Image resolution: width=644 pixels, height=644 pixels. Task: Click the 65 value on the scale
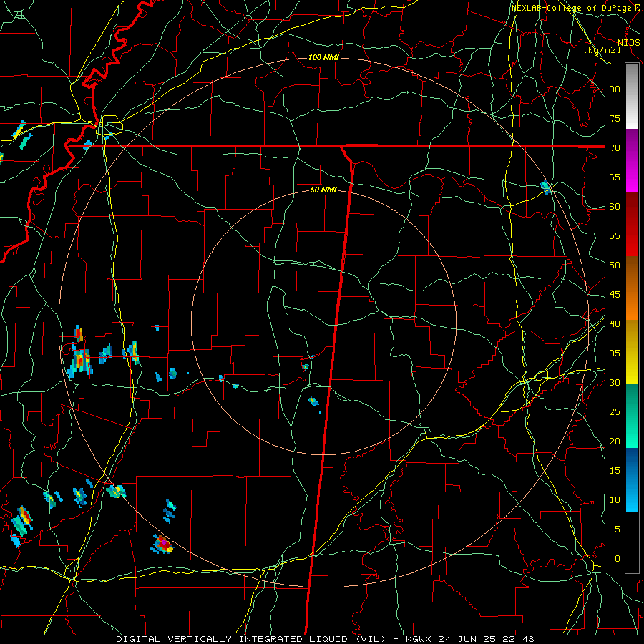coord(615,177)
